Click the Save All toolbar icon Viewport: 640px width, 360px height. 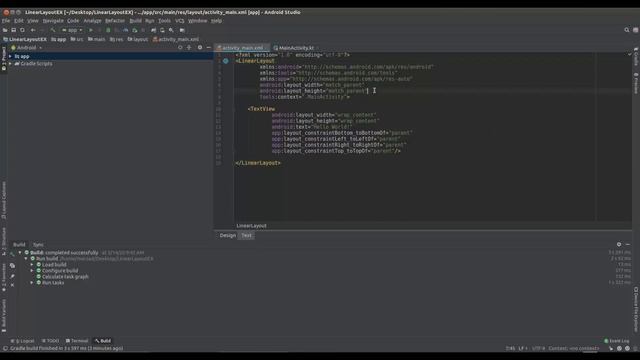tap(13, 30)
